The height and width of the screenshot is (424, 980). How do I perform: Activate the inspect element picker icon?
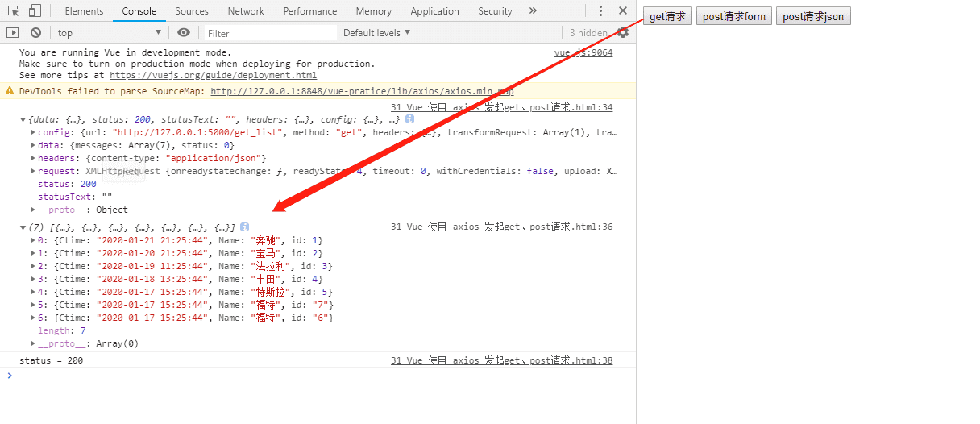pos(14,11)
